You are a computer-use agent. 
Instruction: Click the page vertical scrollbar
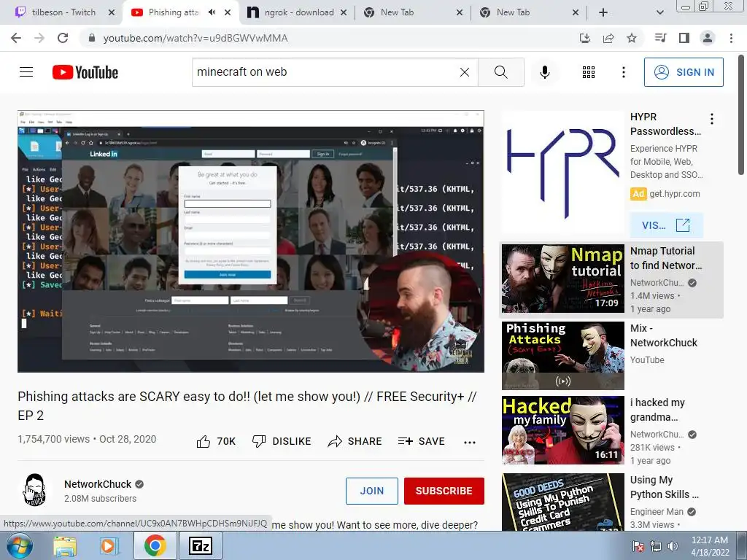tap(741, 114)
